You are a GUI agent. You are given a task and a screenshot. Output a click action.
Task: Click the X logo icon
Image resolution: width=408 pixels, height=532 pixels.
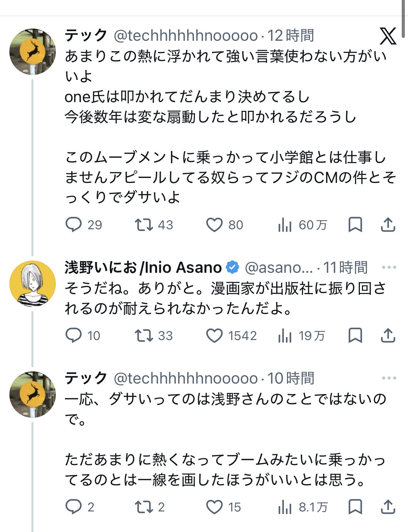click(388, 36)
